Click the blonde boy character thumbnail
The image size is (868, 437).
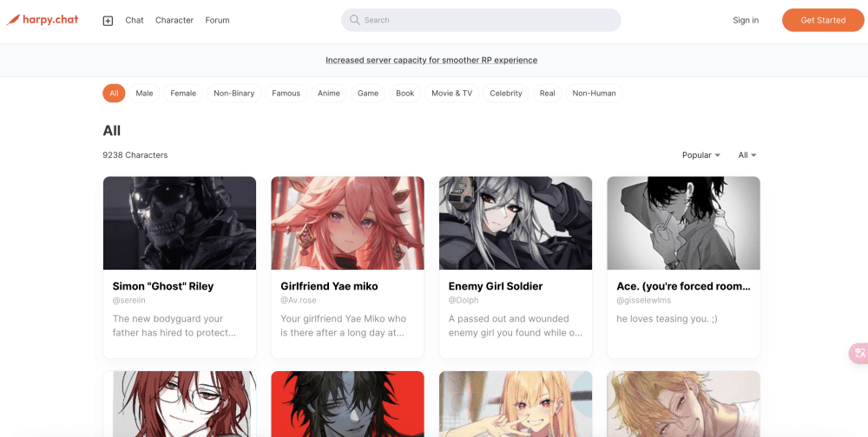(x=684, y=404)
